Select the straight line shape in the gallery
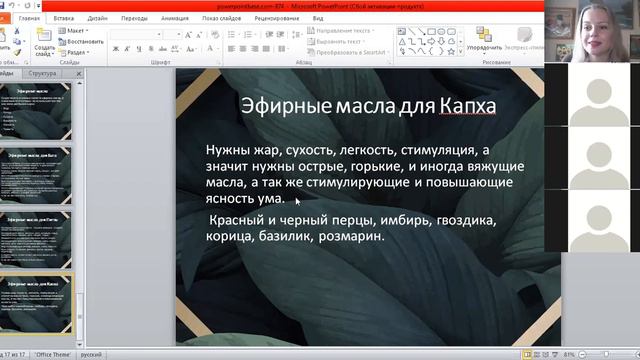This screenshot has height=360, width=640. click(x=412, y=31)
